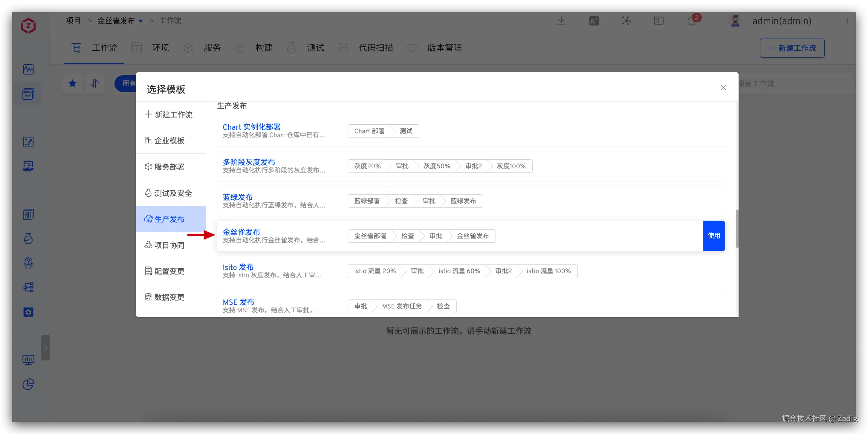Click the 所有 filter pill

click(125, 83)
